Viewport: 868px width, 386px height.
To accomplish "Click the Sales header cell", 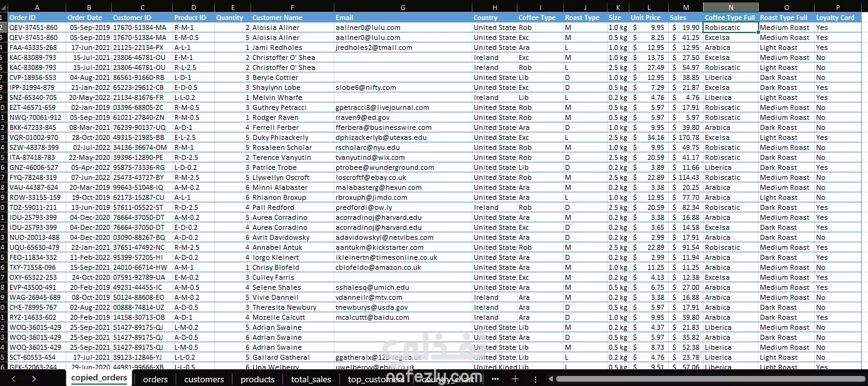I will pos(686,17).
